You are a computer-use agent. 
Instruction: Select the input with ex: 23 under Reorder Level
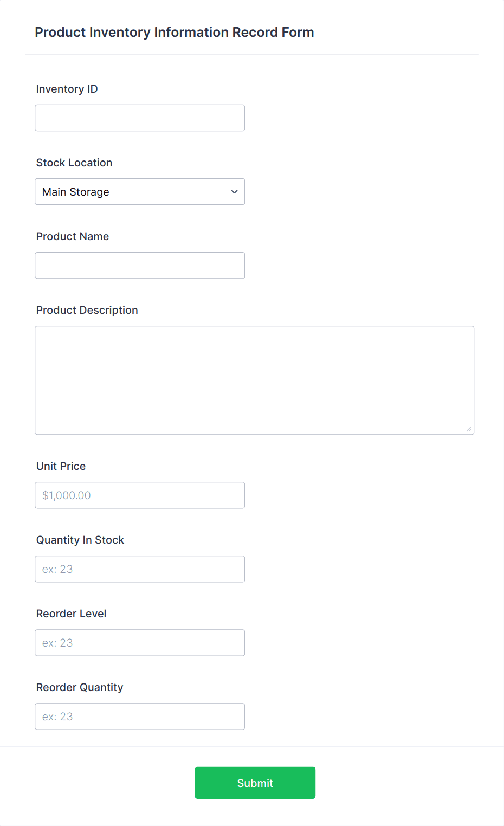point(139,642)
